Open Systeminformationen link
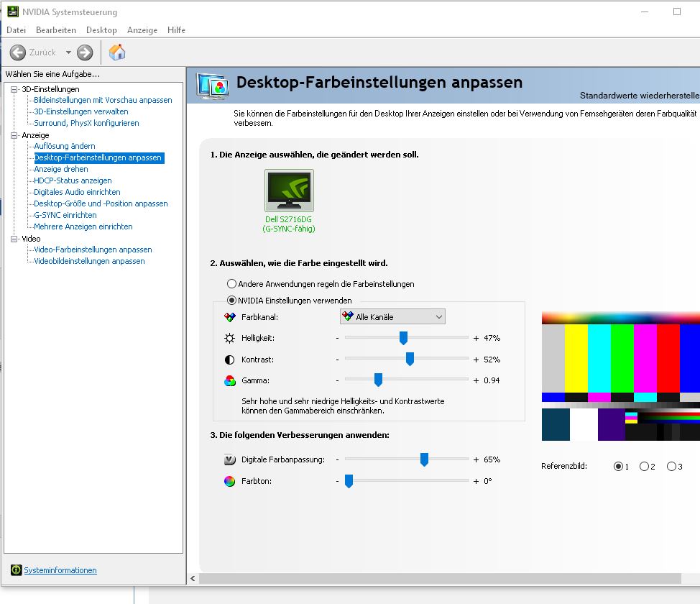The height and width of the screenshot is (604, 700). tap(60, 570)
